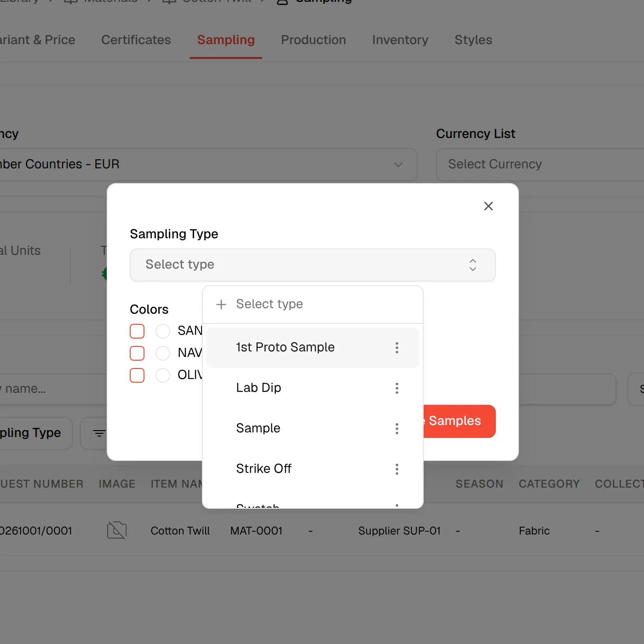Click the Supplier SUP-01 cell

pyautogui.click(x=399, y=531)
